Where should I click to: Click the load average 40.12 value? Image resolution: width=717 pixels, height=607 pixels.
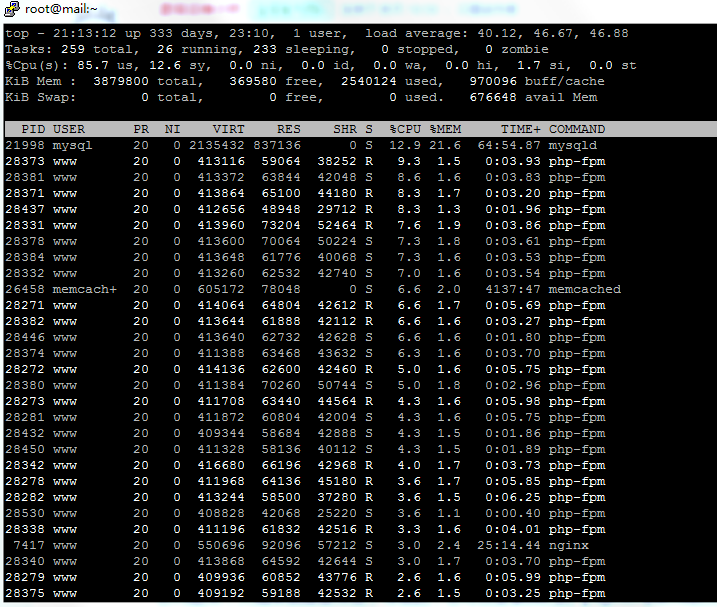pyautogui.click(x=497, y=33)
